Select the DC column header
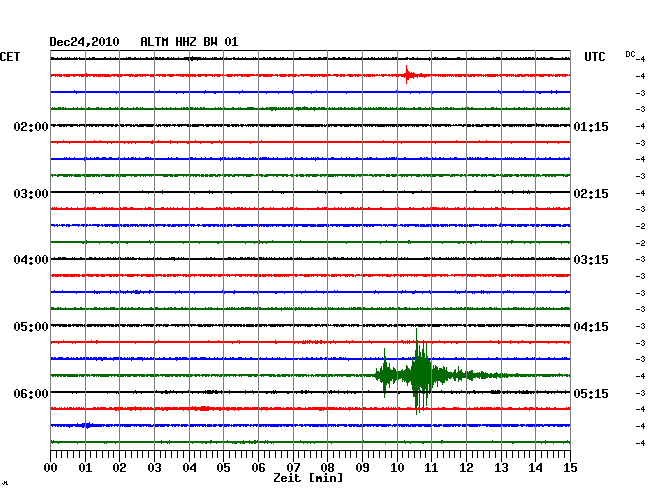This screenshot has height=494, width=650. [630, 54]
